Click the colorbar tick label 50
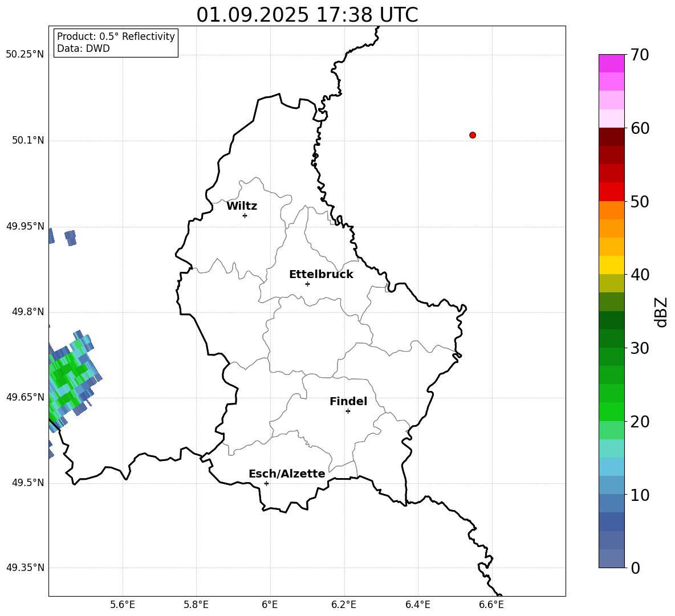Viewport: 675px width, 616px height. click(x=639, y=201)
